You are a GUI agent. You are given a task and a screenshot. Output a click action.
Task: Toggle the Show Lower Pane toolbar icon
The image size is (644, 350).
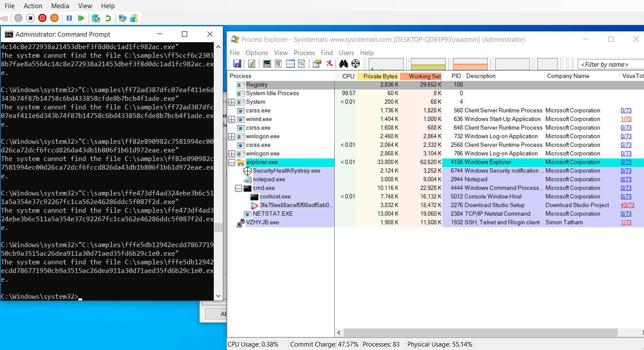(290, 64)
